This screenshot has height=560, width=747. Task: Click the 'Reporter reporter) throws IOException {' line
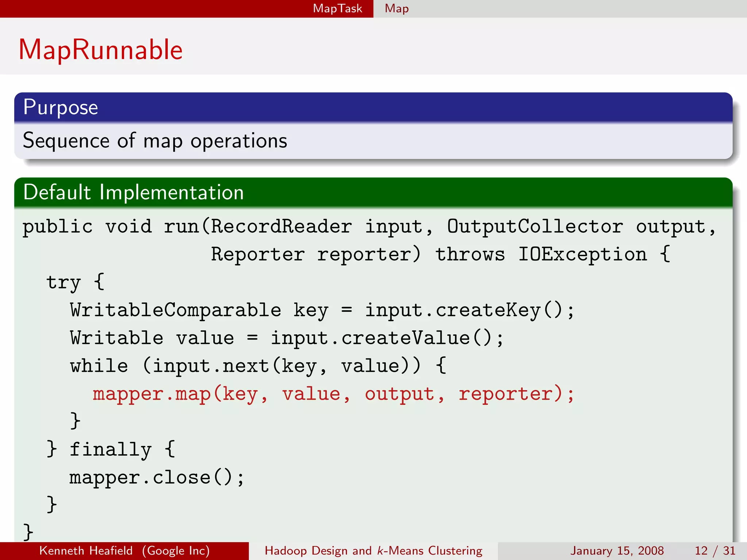[441, 254]
